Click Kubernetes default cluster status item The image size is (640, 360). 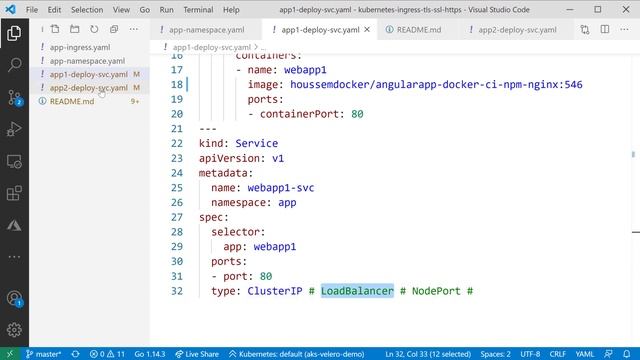point(296,354)
